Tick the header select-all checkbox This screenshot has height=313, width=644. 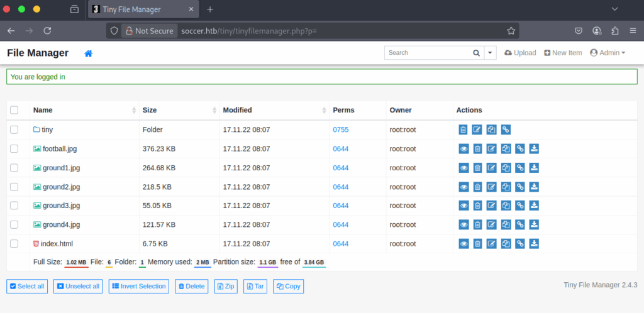point(14,110)
